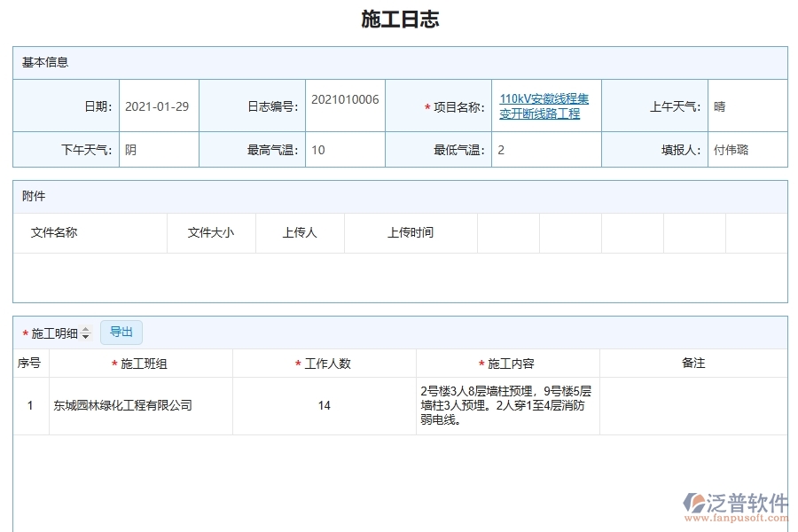Click the 上传时间 column header

[411, 232]
